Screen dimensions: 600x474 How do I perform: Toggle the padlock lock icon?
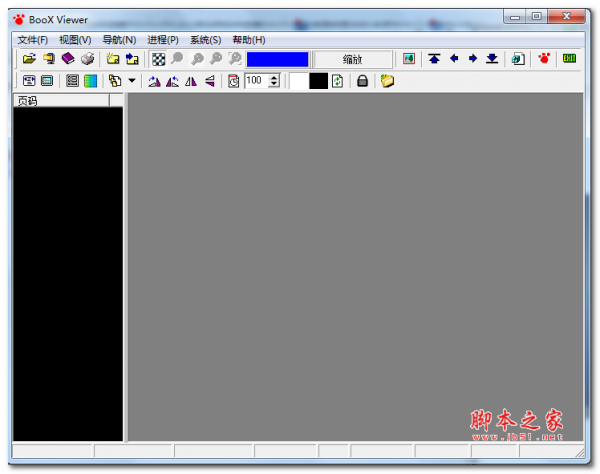point(362,81)
